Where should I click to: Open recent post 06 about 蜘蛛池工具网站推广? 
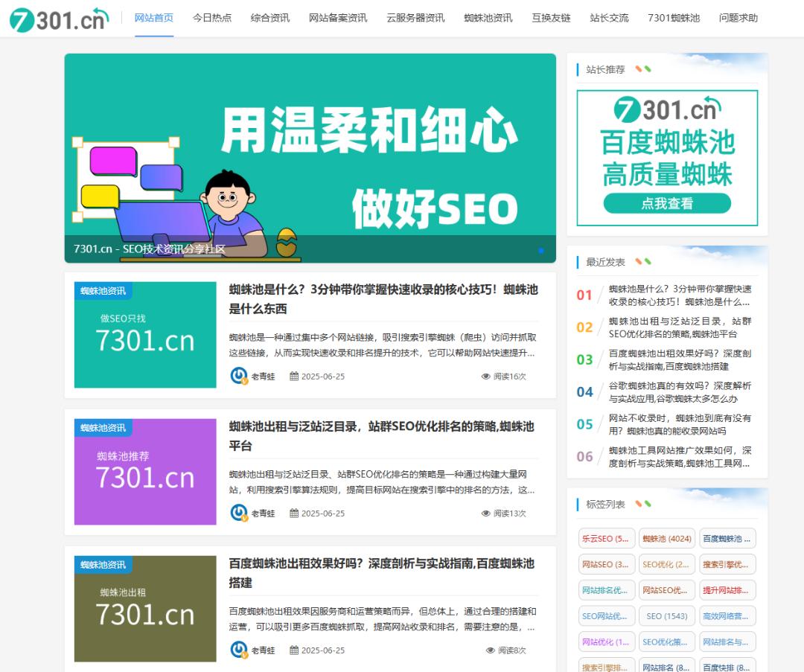click(680, 457)
